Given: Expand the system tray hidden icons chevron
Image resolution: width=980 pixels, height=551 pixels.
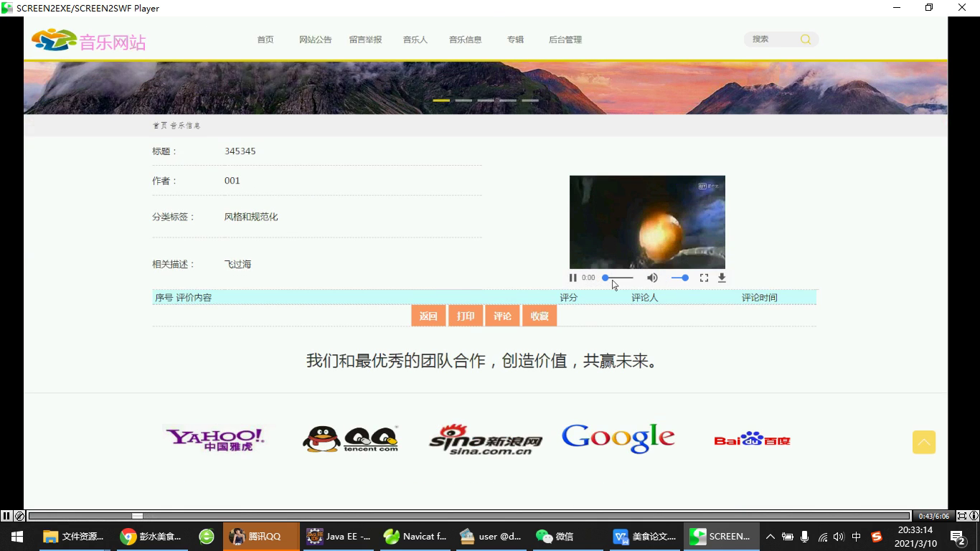Looking at the screenshot, I should pyautogui.click(x=770, y=537).
